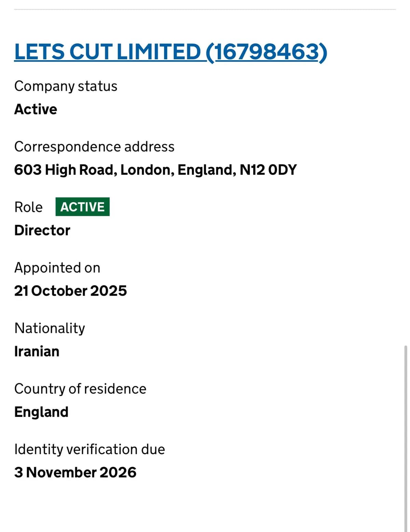Open the LETS CUT LIMITED company link
The width and height of the screenshot is (410, 532).
point(170,52)
